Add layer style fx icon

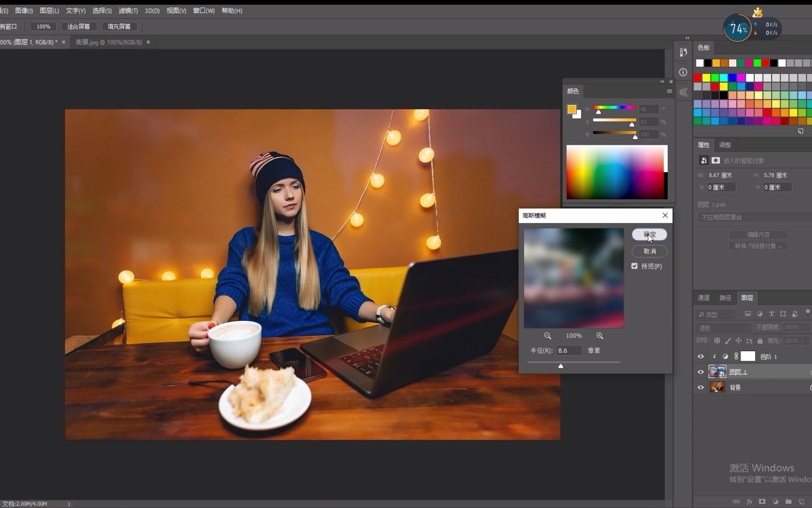[x=750, y=501]
